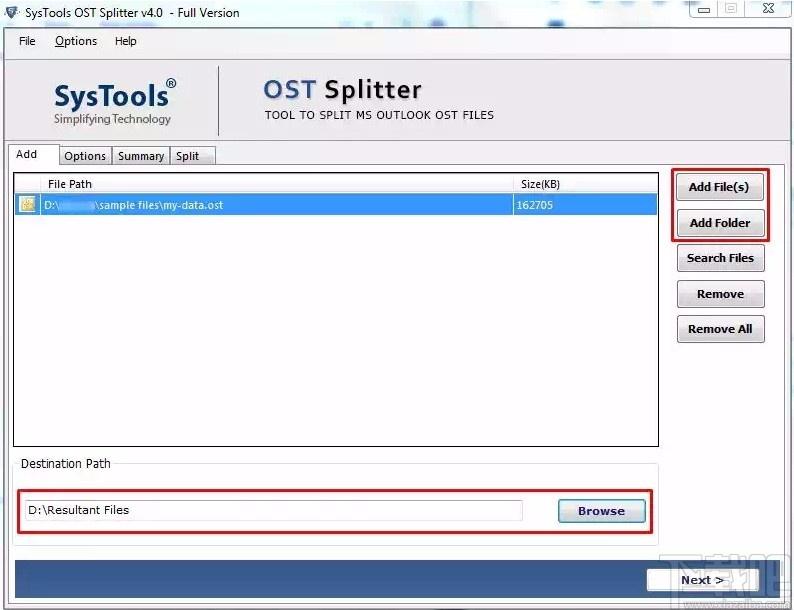Click the Remove button

pos(720,294)
